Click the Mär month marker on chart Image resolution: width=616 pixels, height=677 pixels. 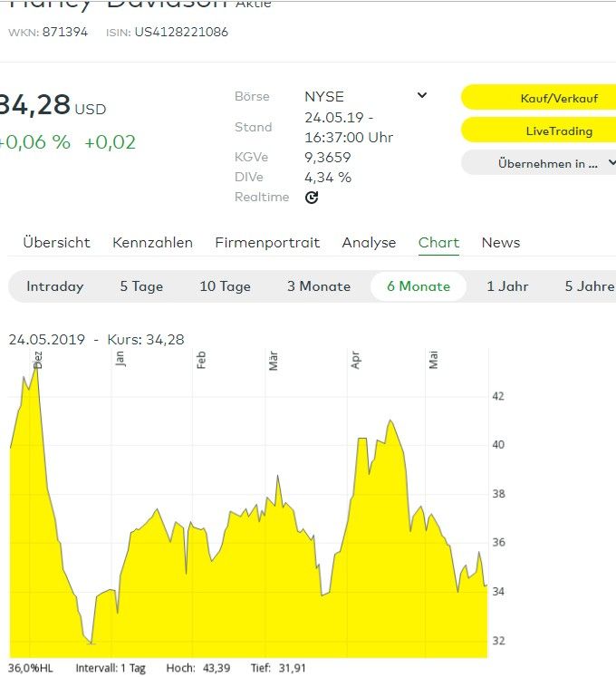tap(274, 361)
